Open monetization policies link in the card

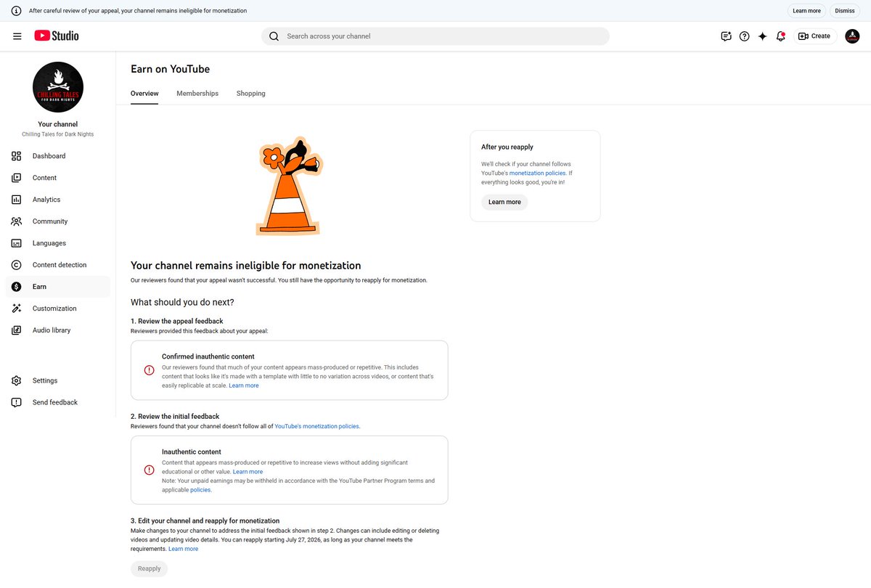[x=537, y=173]
